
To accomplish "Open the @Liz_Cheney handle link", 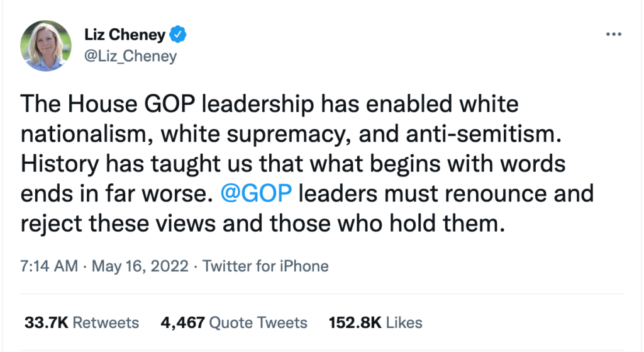I will tap(130, 56).
